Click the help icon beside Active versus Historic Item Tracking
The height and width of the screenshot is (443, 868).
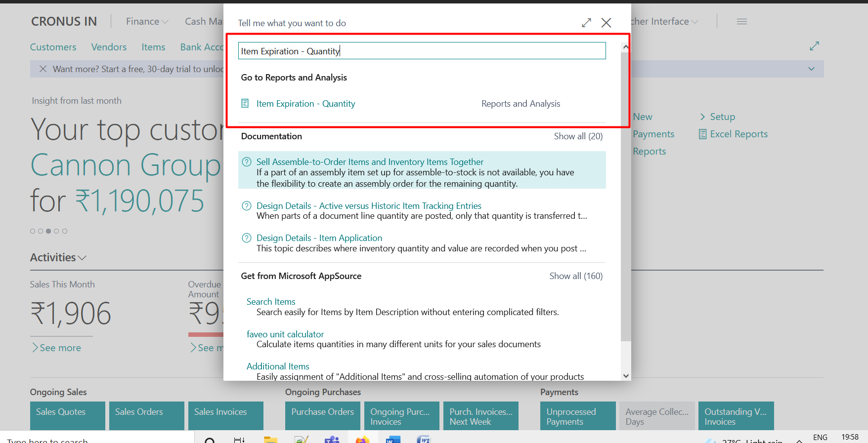pos(246,205)
